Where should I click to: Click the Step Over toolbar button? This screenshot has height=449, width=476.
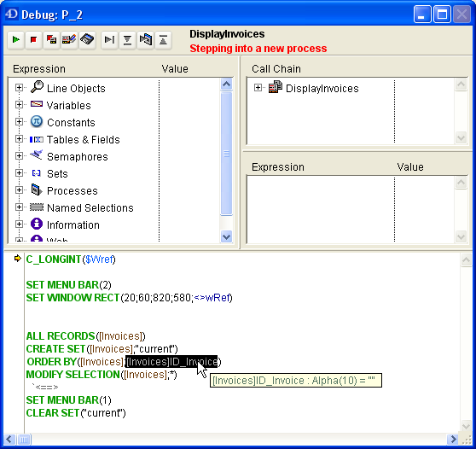(109, 40)
